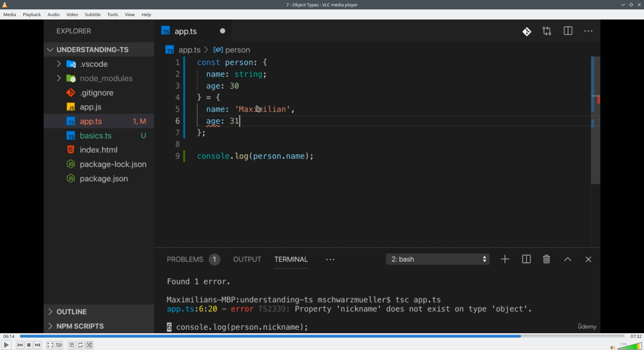Open the Video menu
Screen dimensions: 644x350
pos(72,15)
